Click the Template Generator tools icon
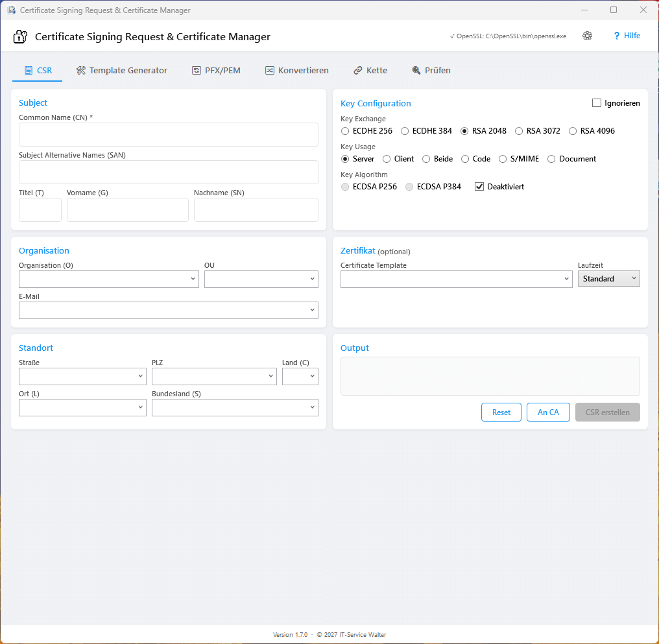This screenshot has height=644, width=659. 80,70
